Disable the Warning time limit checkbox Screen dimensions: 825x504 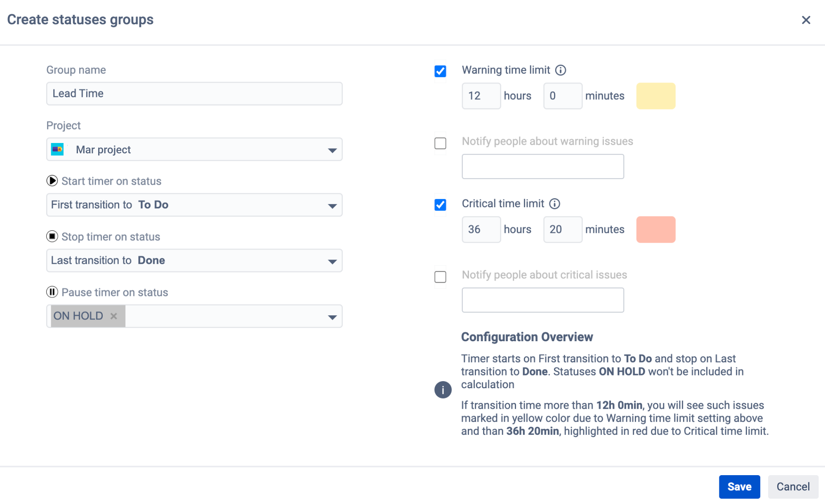point(440,71)
